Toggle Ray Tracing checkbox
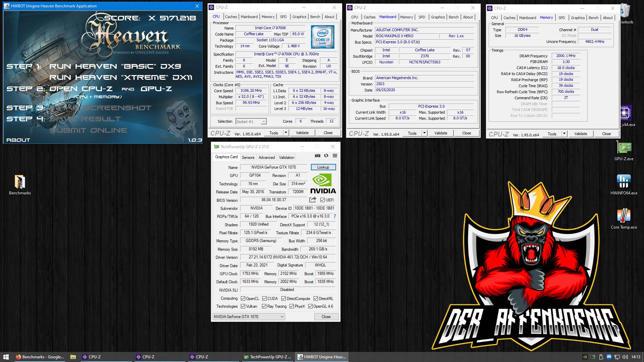The width and height of the screenshot is (644, 362). 264,306
